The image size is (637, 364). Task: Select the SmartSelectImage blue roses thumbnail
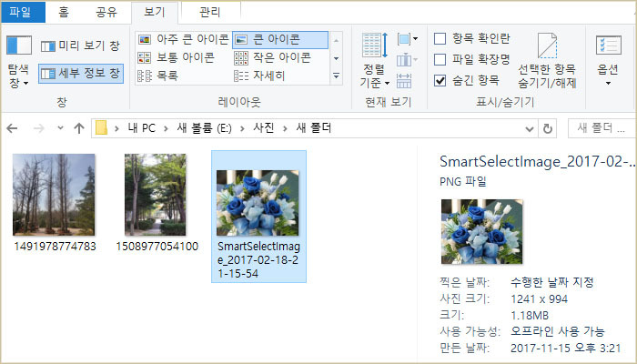click(258, 203)
